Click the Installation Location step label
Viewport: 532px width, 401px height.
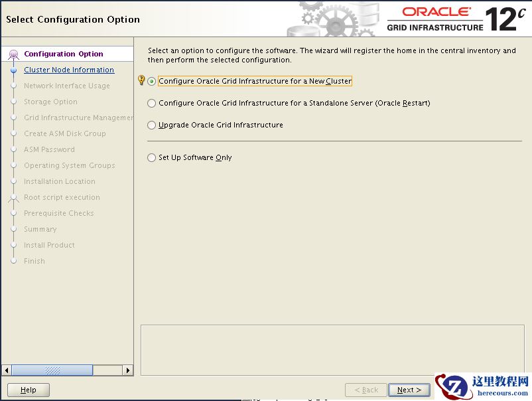click(x=60, y=181)
